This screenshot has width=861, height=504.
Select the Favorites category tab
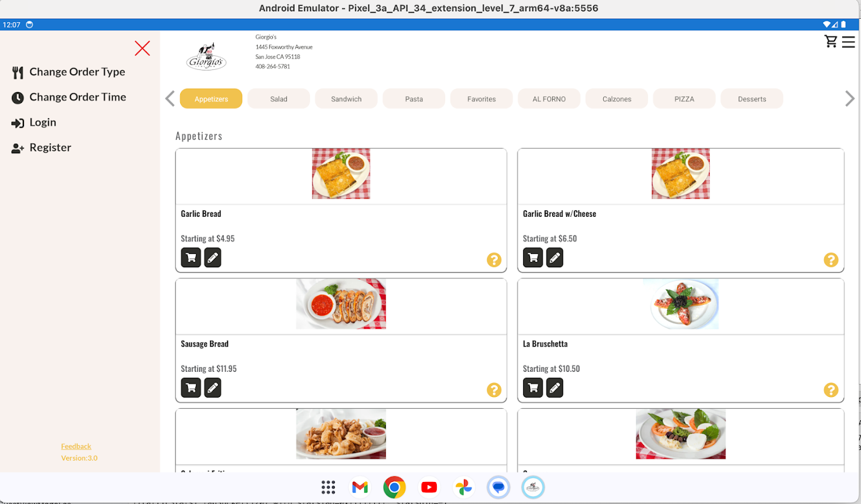[482, 99]
